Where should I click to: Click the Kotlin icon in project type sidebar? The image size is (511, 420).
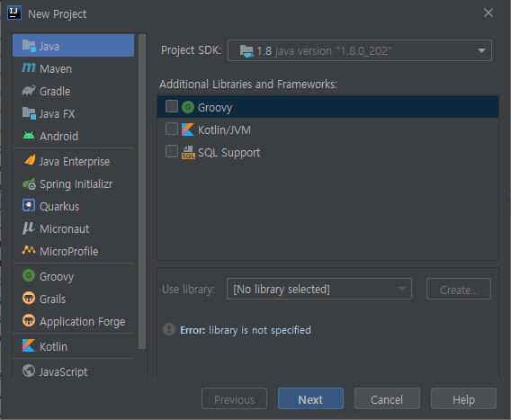pyautogui.click(x=29, y=345)
